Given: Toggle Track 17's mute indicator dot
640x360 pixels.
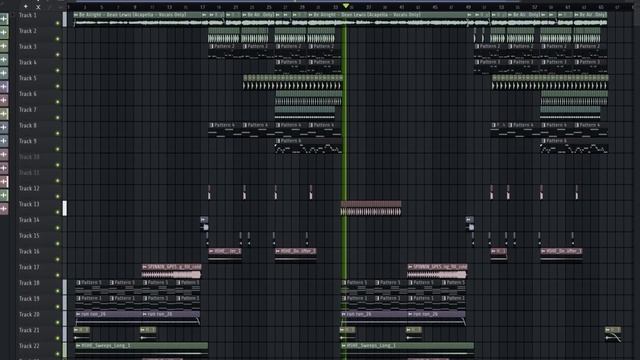Looking at the screenshot, I should (x=58, y=275).
